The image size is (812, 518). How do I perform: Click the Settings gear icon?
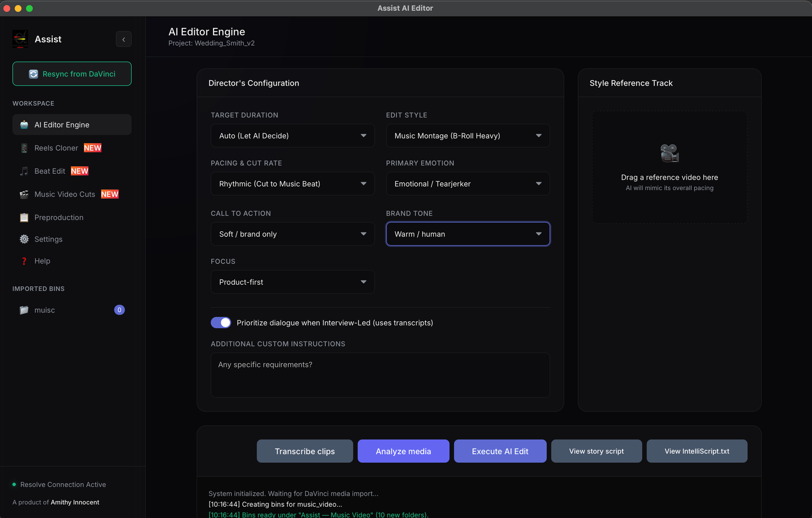point(24,239)
